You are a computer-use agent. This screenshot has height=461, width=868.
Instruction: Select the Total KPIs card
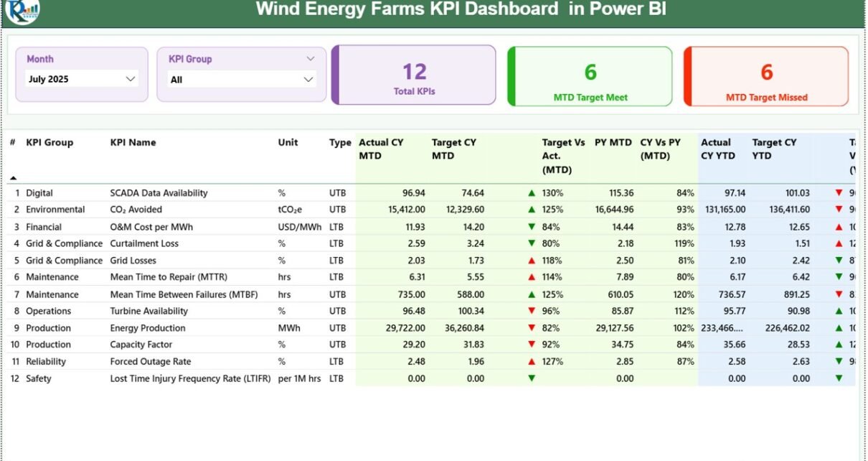[414, 75]
